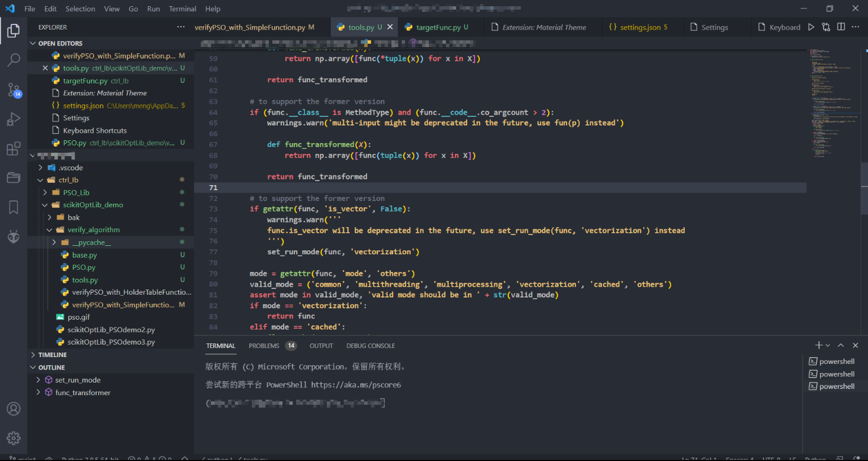Expand the TIMELINE section

51,354
